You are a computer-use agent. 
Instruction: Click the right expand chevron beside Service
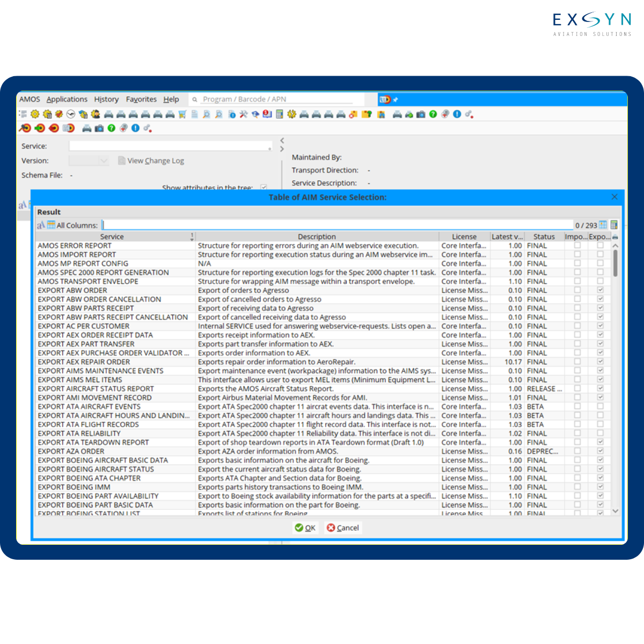282,149
